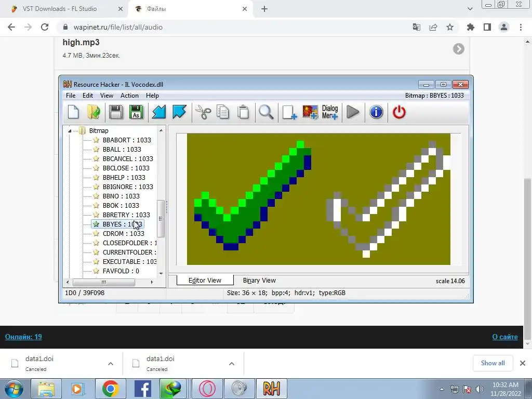
Task: Select BBCLOSE : 1033 resource
Action: (126, 168)
